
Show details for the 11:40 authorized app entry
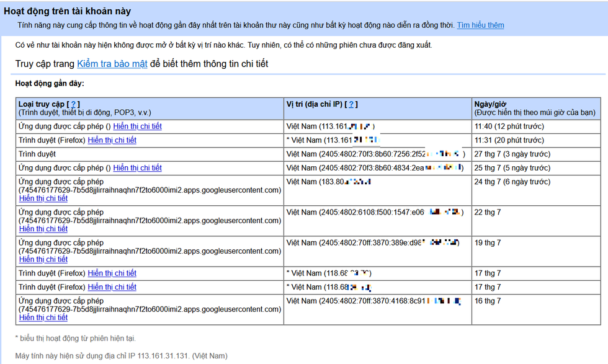click(x=137, y=127)
